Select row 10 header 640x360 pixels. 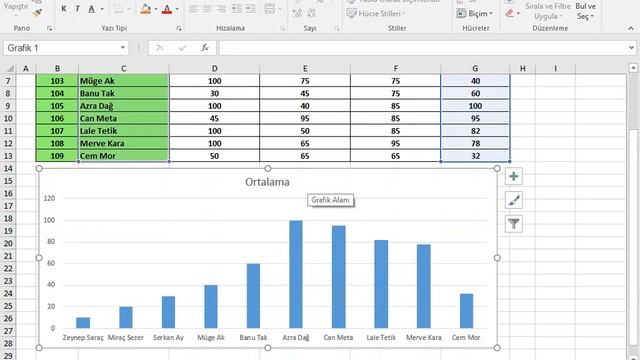(x=8, y=118)
